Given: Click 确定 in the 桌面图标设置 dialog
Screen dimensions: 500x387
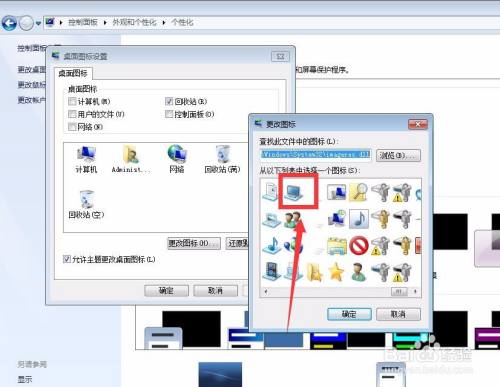Looking at the screenshot, I should point(166,291).
